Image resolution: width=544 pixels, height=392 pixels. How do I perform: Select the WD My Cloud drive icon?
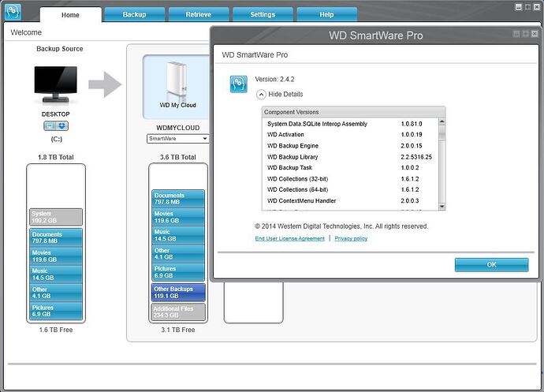[x=177, y=81]
